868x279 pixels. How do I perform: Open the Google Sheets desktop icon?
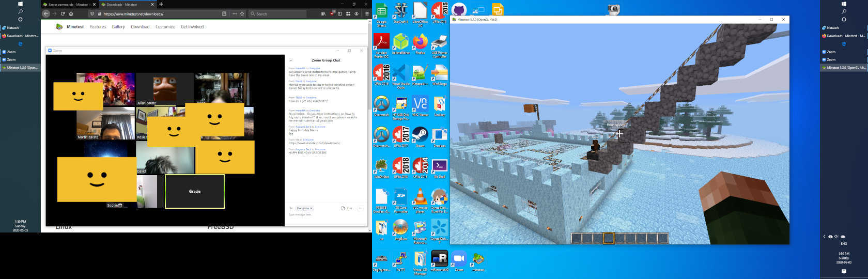click(381, 13)
